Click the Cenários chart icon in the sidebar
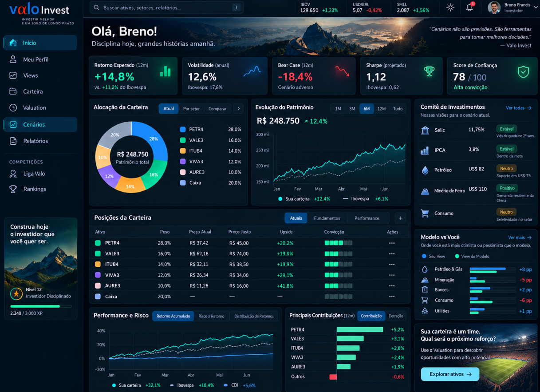Screen dimensions: 540x392 tap(13, 124)
